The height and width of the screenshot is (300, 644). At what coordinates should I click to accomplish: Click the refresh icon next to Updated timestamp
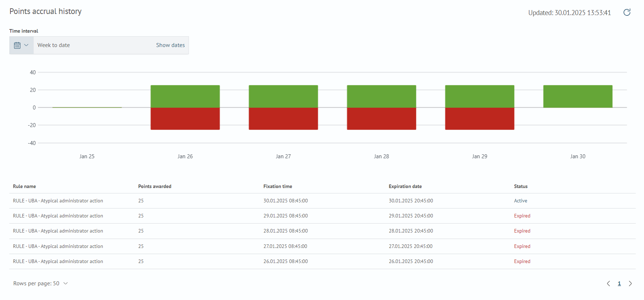627,13
